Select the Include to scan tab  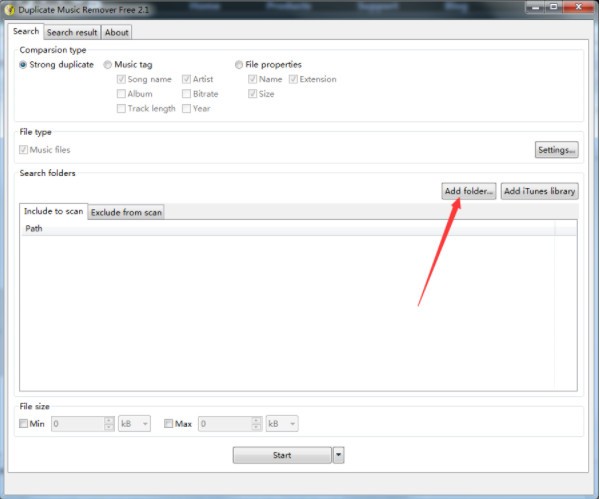pos(54,211)
